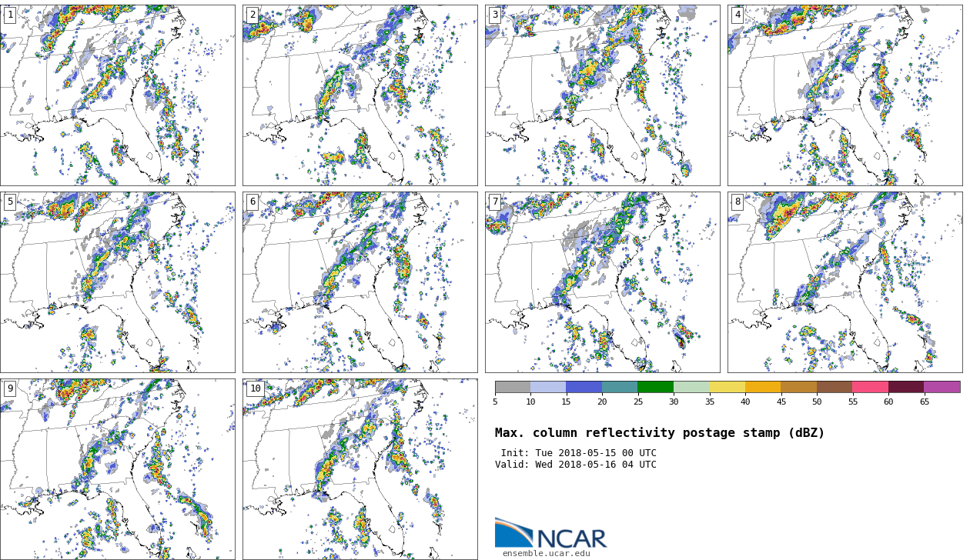This screenshot has height=560, width=970.
Task: Click the number 4 panel label
Action: point(738,15)
